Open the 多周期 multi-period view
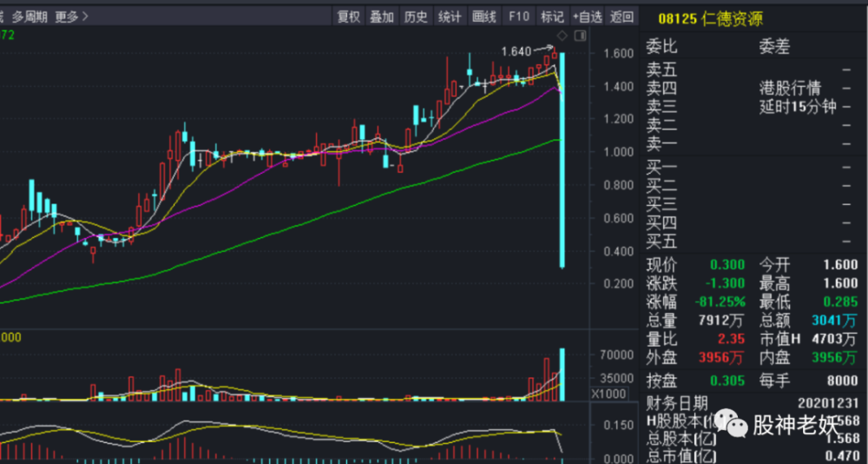Image resolution: width=868 pixels, height=464 pixels. (x=30, y=17)
